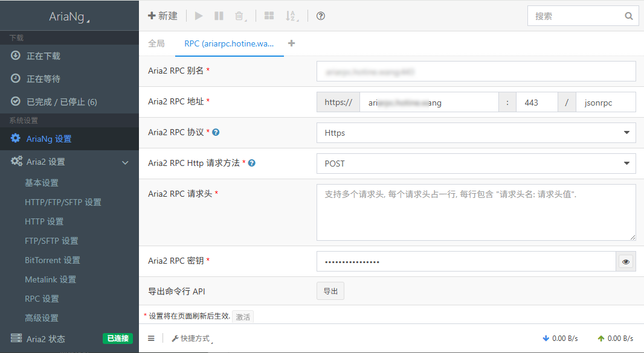This screenshot has width=644, height=353.
Task: Toggle Aria2 RPC password visibility
Action: (x=626, y=261)
